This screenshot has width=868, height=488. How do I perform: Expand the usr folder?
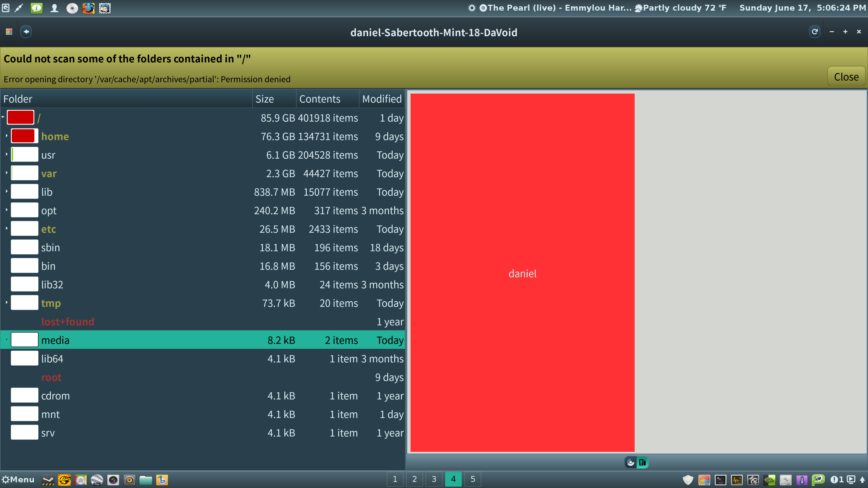tap(6, 154)
